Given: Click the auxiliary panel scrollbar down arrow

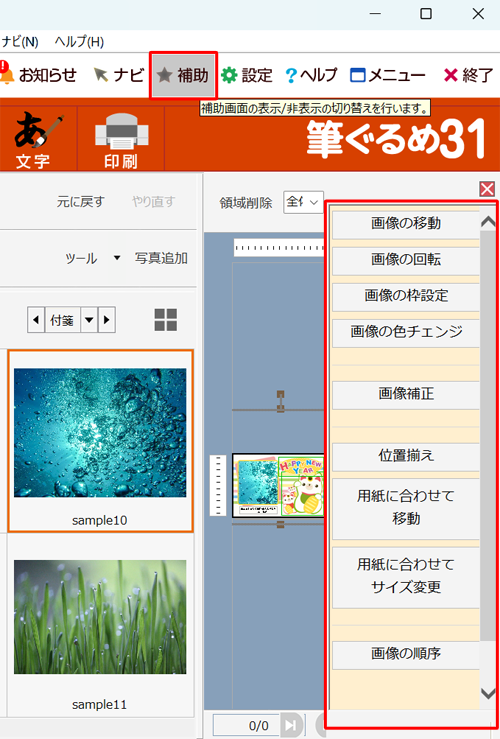Looking at the screenshot, I should click(x=488, y=693).
